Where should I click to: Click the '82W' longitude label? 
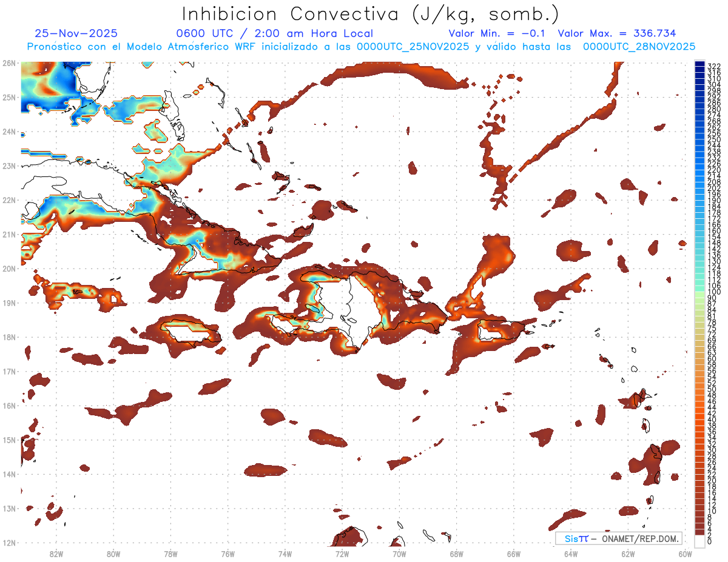tap(56, 554)
